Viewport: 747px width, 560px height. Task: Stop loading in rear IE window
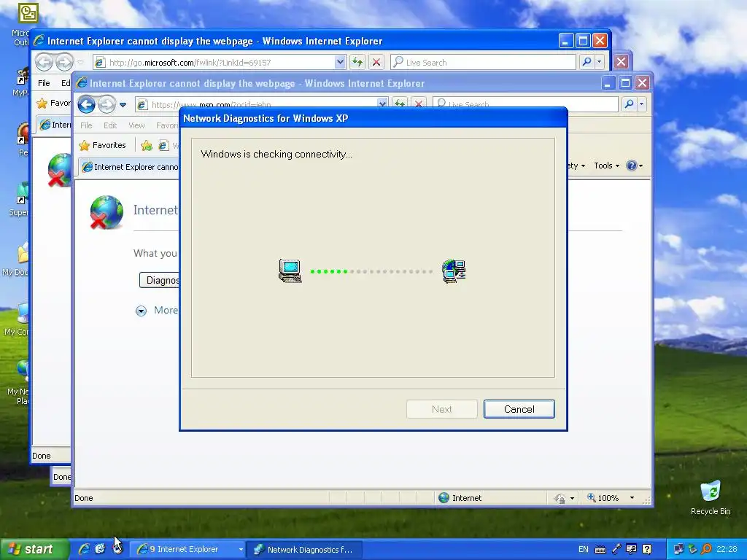tap(376, 62)
